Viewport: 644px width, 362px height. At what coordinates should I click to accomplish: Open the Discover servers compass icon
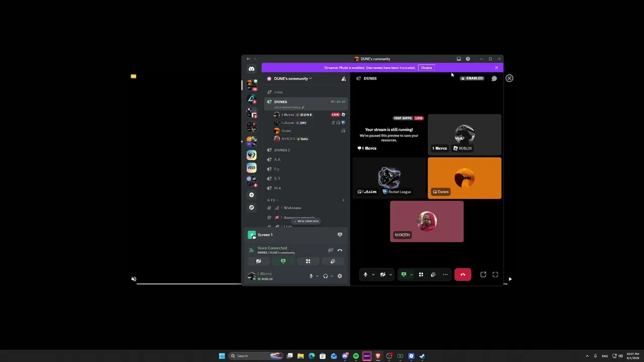coord(252,207)
